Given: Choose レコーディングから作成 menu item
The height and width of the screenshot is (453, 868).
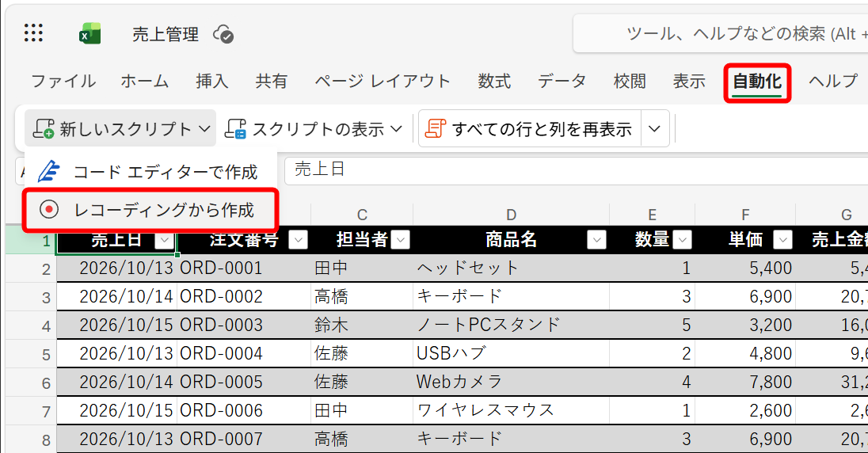Looking at the screenshot, I should point(150,210).
